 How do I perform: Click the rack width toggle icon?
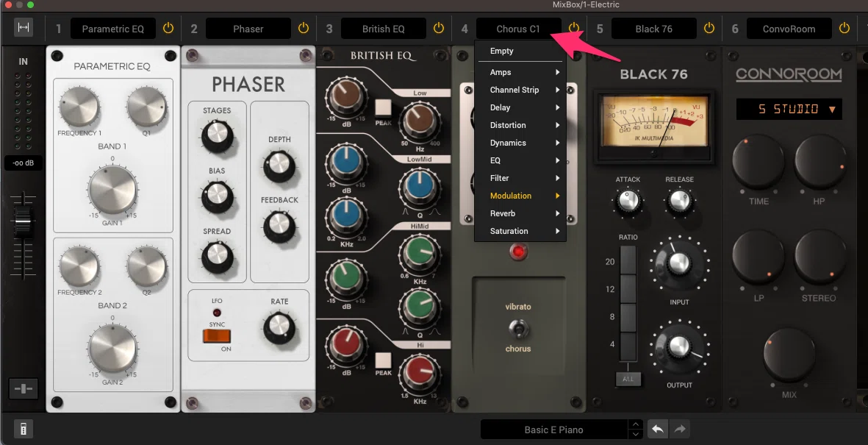coord(24,28)
